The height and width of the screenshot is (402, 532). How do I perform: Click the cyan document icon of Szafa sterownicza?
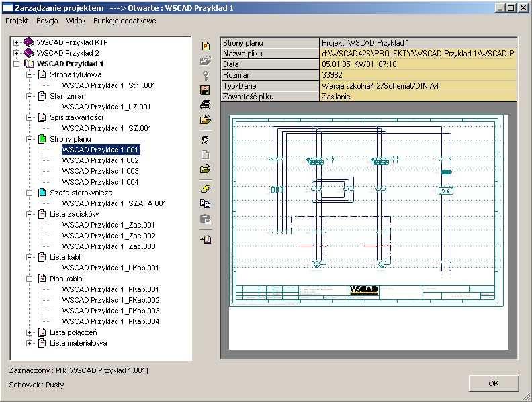(42, 193)
